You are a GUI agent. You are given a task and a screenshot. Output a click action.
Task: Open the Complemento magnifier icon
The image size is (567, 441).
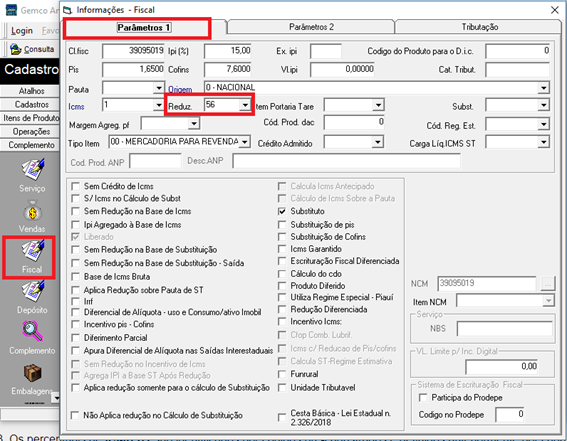33,331
